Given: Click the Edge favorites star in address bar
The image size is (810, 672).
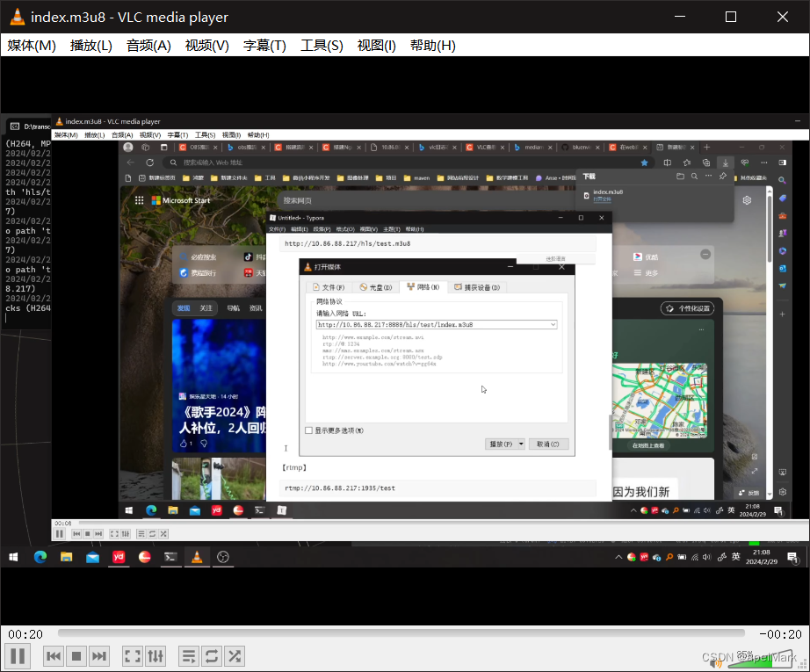Looking at the screenshot, I should coord(644,163).
